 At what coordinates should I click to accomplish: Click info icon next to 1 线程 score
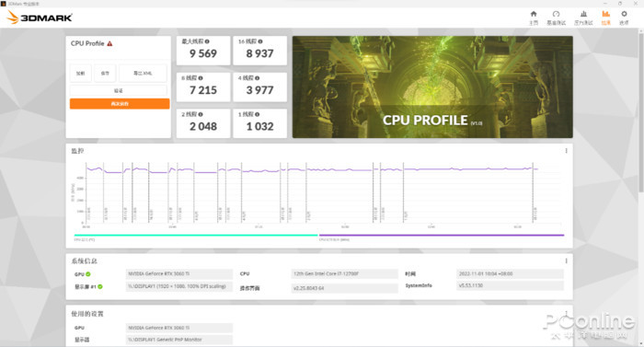coord(257,114)
